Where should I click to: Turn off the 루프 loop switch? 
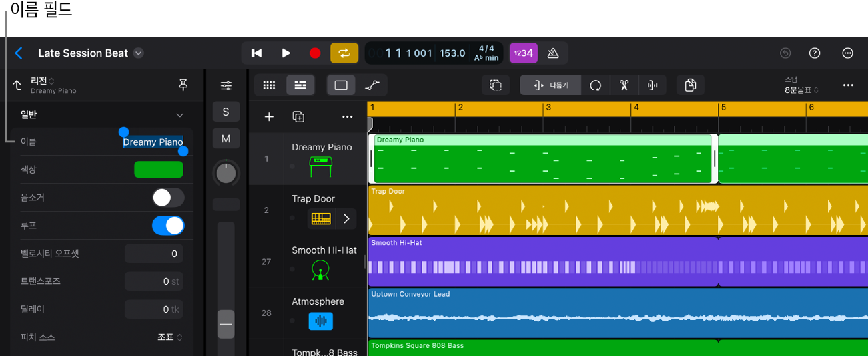pyautogui.click(x=168, y=226)
